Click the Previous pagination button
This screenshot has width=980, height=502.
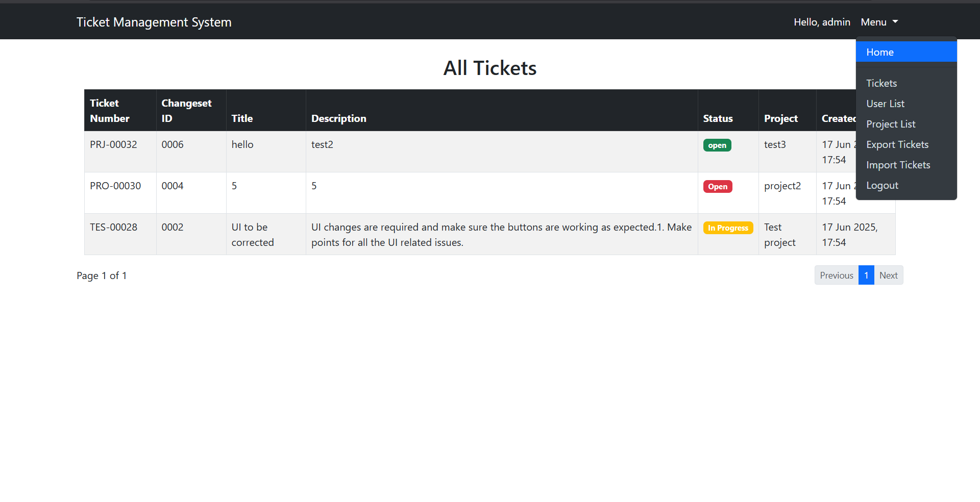pos(836,274)
